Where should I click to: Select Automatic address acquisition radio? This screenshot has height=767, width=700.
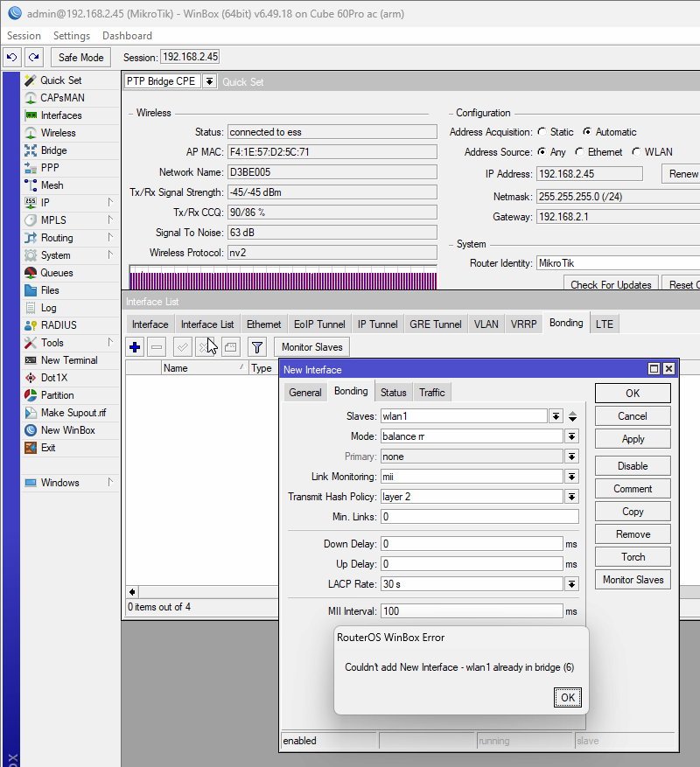[587, 132]
